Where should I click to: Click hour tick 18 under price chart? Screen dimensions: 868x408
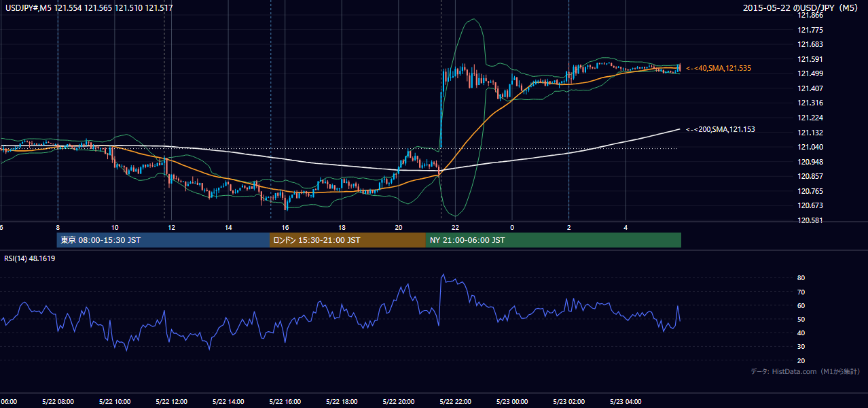(342, 228)
